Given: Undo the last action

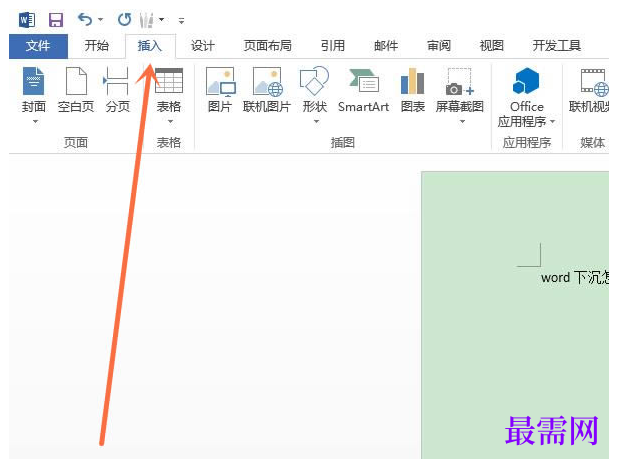Looking at the screenshot, I should click(x=85, y=19).
